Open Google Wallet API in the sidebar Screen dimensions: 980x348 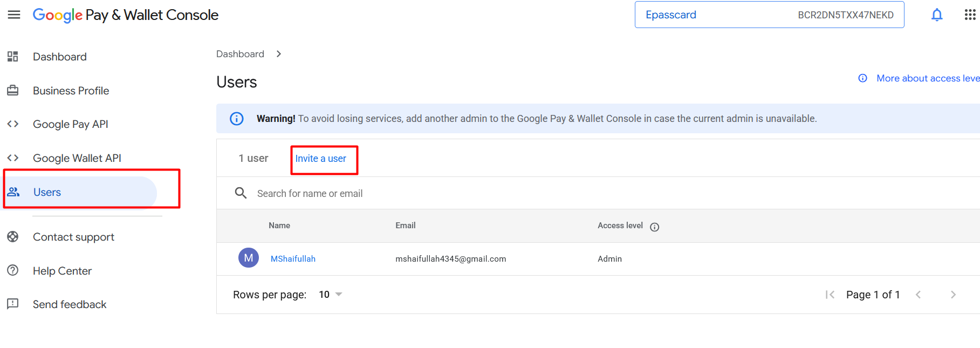click(77, 158)
